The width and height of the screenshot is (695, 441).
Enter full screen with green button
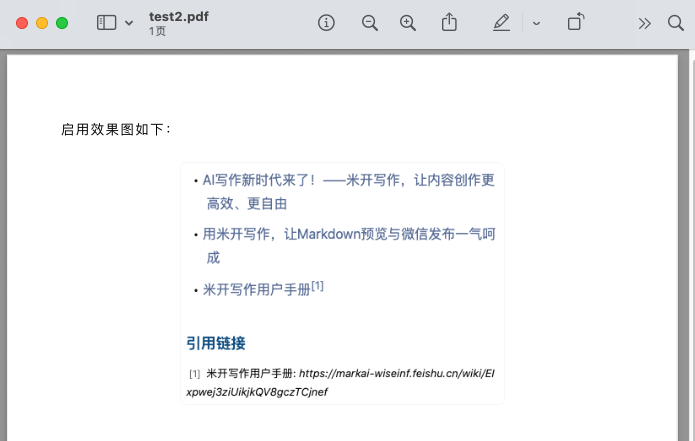point(62,23)
